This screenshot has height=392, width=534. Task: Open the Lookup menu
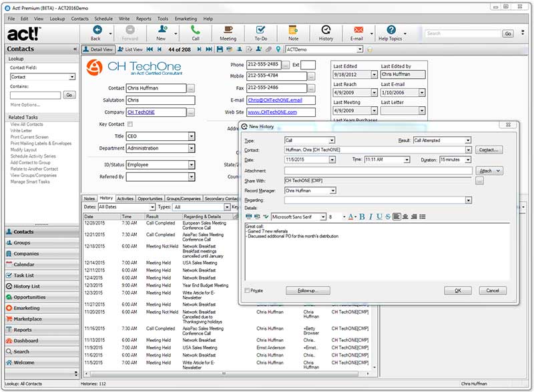(57, 19)
